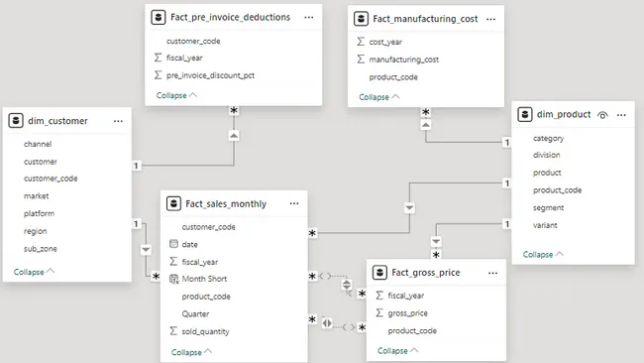Click calculated column icon beside Month Short

click(x=174, y=279)
